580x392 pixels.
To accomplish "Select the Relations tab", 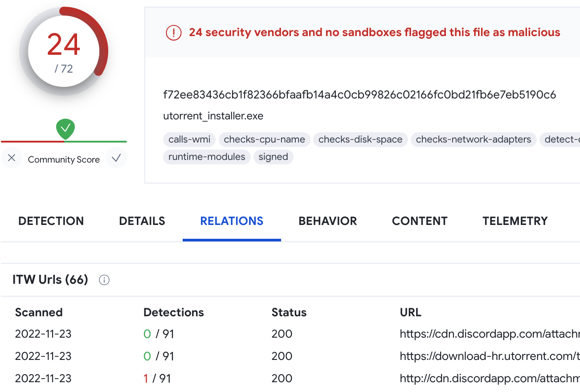I will point(232,221).
